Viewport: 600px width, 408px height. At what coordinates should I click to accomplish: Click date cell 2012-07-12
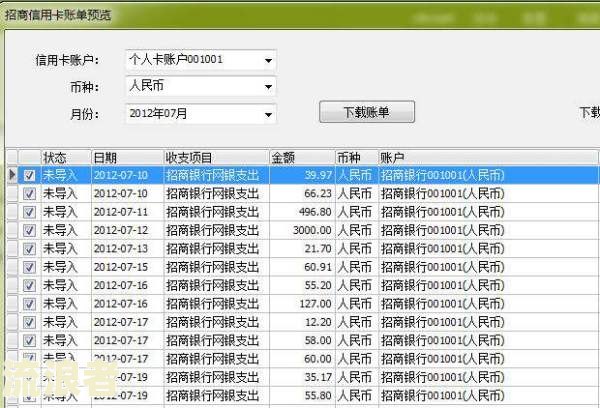point(127,230)
